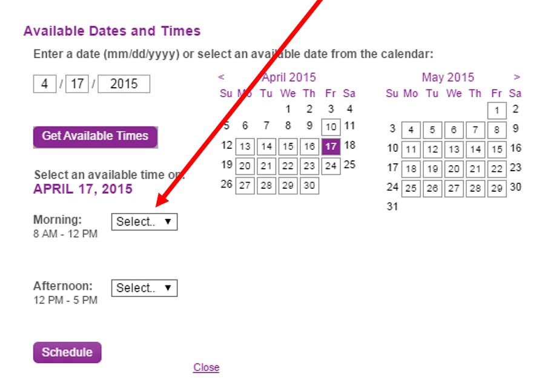Select April 13 on the calendar
The height and width of the screenshot is (392, 545).
245,146
